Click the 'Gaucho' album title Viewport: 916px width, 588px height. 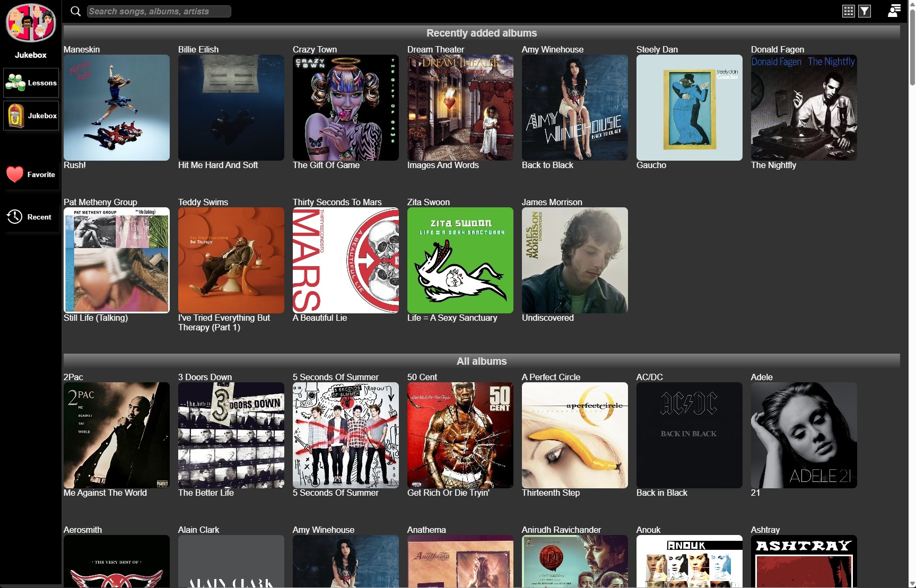pyautogui.click(x=651, y=165)
